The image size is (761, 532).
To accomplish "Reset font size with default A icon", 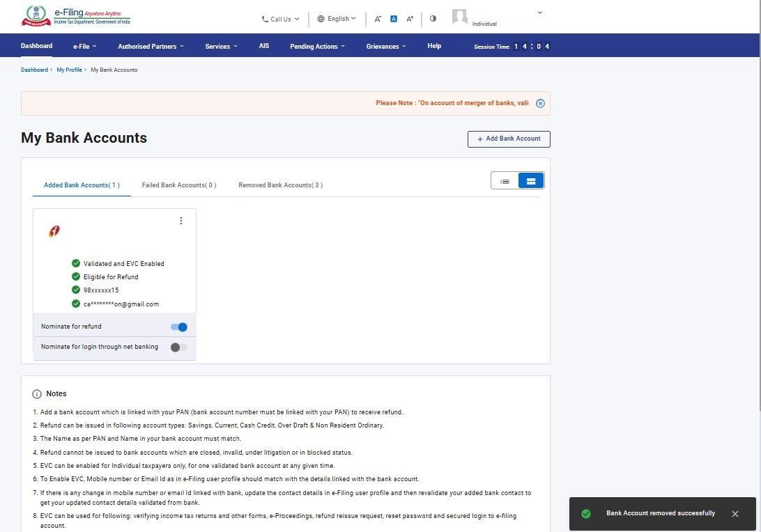I will (x=394, y=19).
